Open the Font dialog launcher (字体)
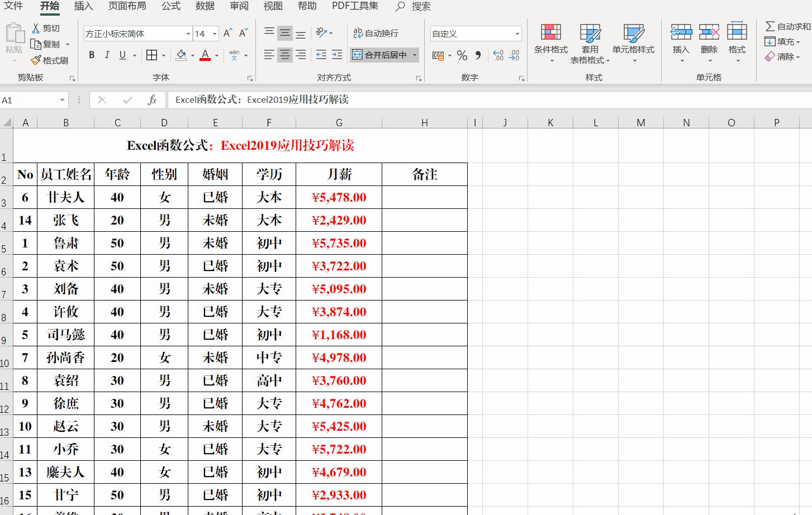Viewport: 812px width, 515px height. point(250,78)
